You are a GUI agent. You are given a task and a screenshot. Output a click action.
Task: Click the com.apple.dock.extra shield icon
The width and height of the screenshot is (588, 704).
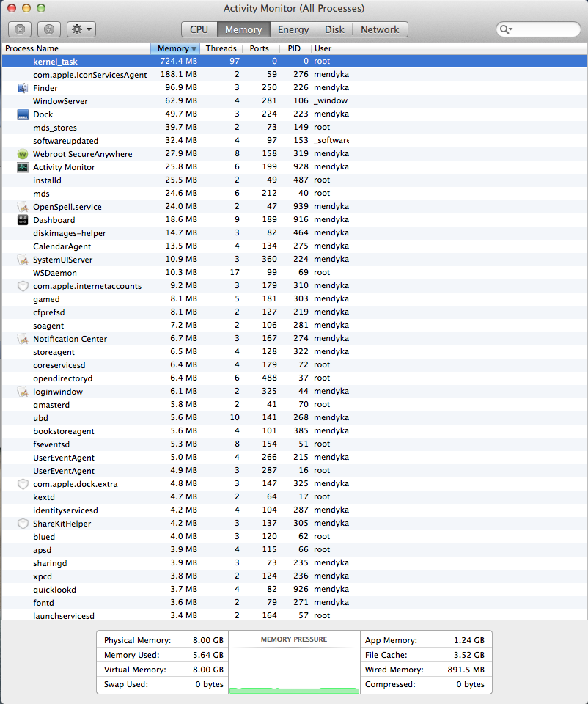[23, 484]
